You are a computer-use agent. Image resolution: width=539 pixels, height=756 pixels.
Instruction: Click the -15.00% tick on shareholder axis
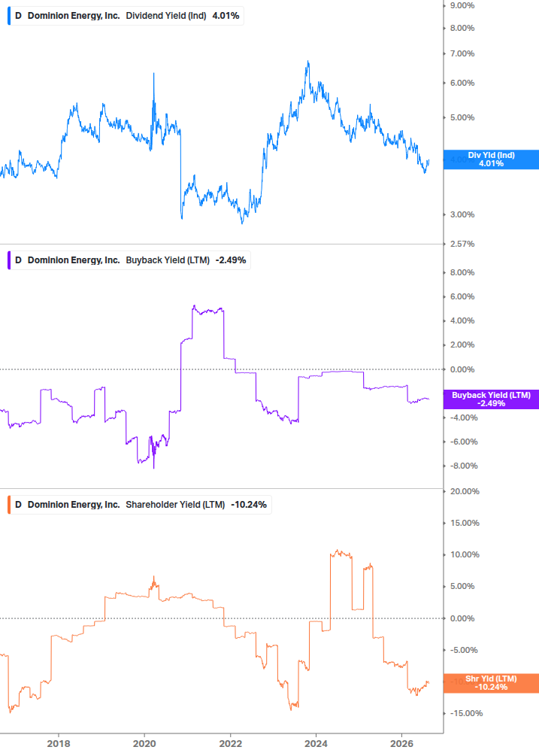coord(466,713)
